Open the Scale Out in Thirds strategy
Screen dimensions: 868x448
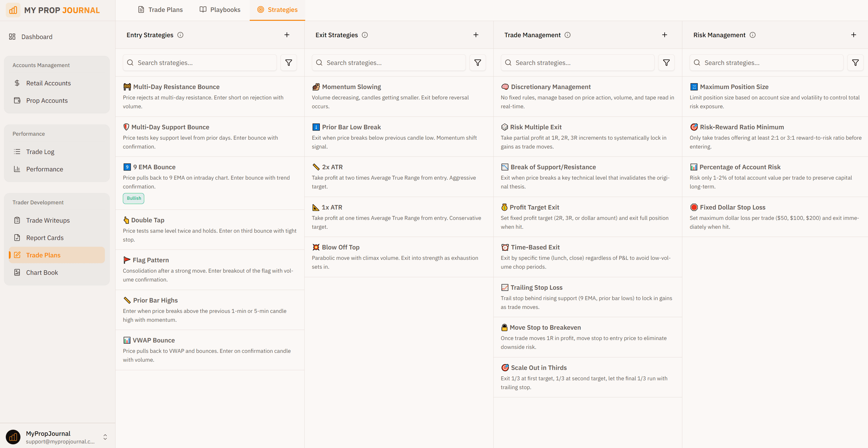pyautogui.click(x=588, y=377)
